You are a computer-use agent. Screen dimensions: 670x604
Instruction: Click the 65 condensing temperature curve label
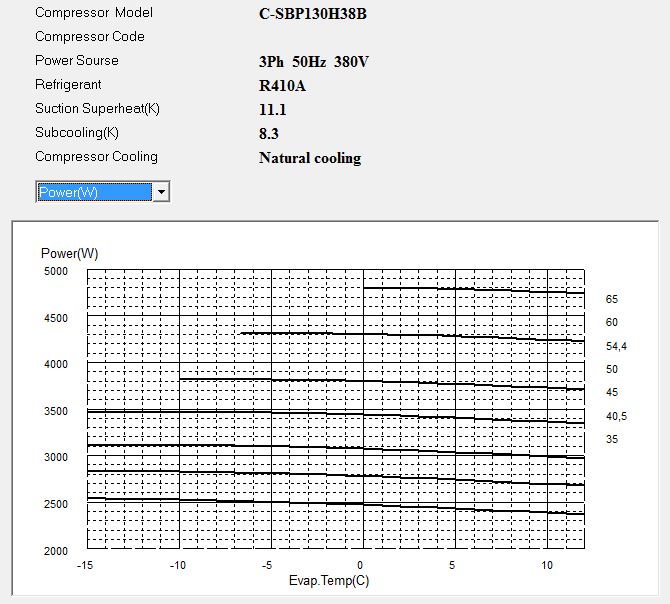coord(612,299)
